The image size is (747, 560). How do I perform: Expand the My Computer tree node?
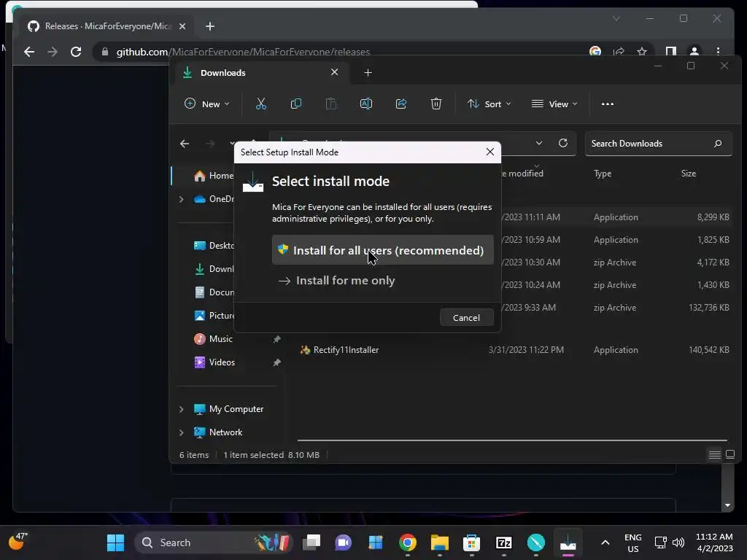tap(182, 409)
